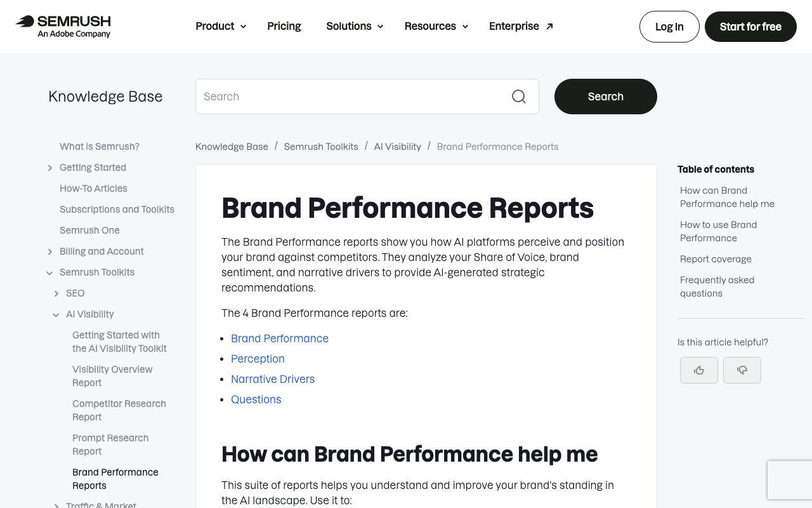
Task: Click the Start for free button
Action: (750, 27)
